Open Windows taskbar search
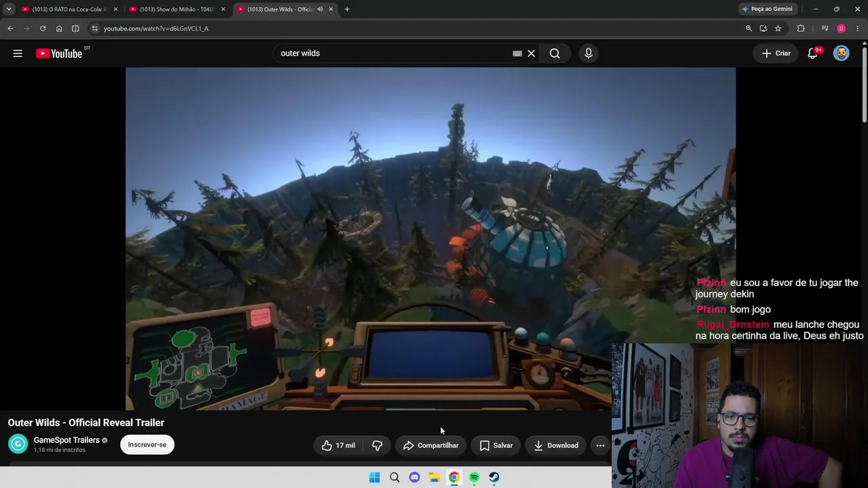Screen dimensions: 868x488 (x=395, y=477)
